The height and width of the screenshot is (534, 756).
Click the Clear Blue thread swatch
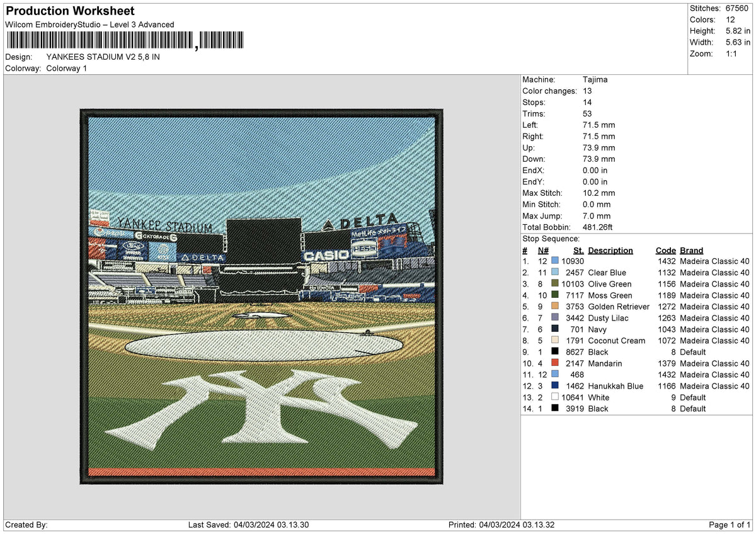pos(554,272)
